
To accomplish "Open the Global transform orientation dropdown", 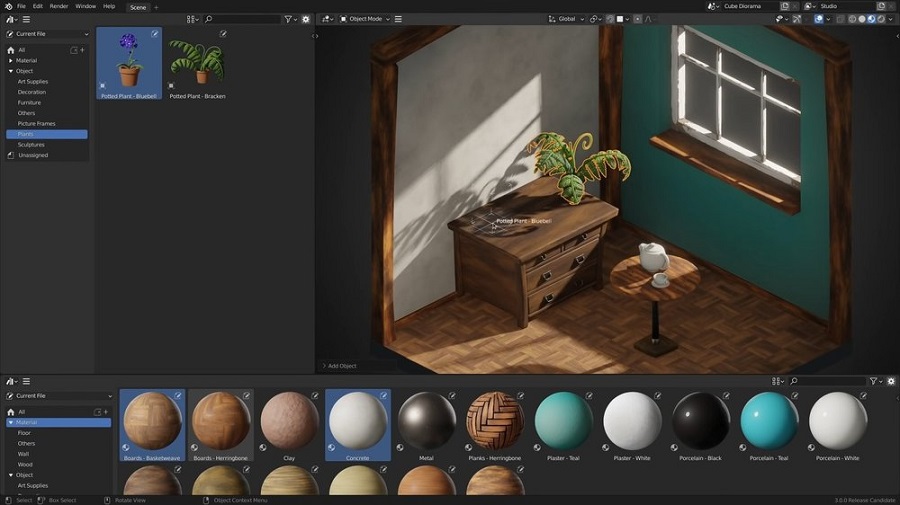I will click(568, 19).
